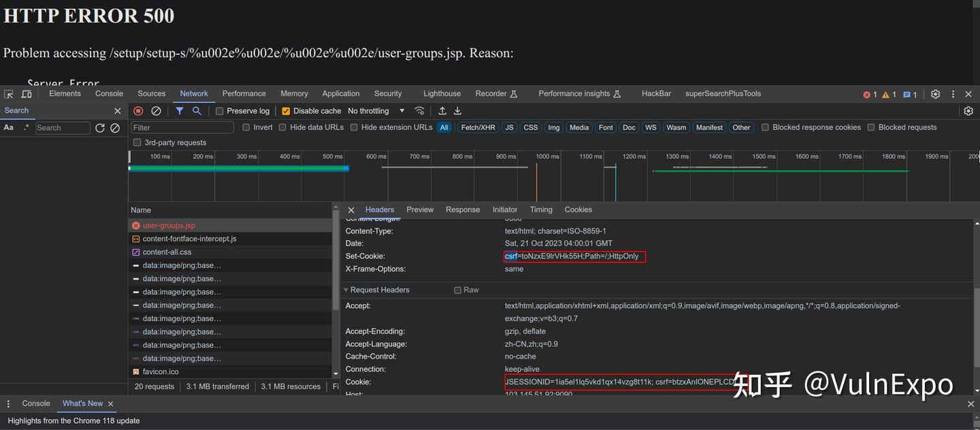Filter requests by Fetch/XHR type

(x=478, y=127)
